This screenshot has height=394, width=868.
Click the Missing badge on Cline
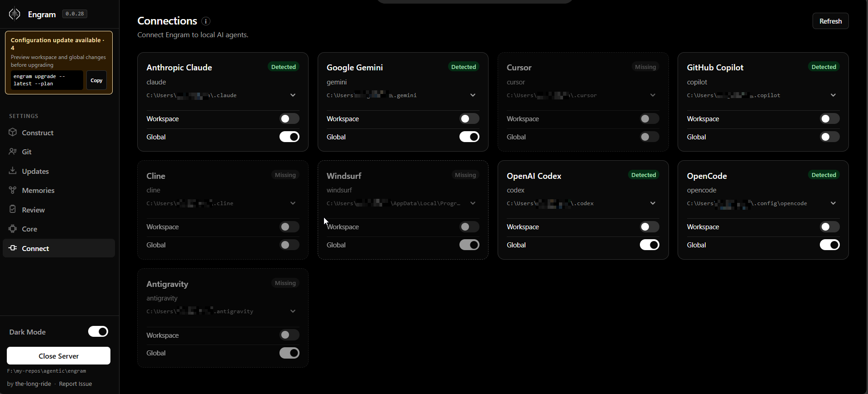tap(285, 175)
